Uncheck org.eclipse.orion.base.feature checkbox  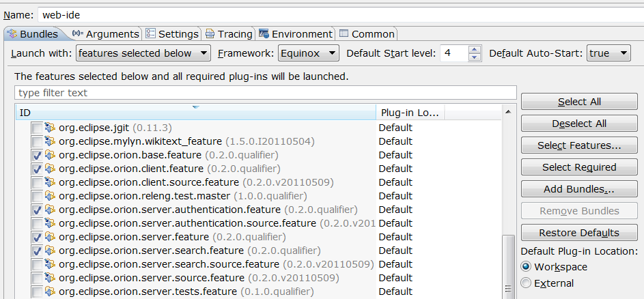pyautogui.click(x=37, y=155)
